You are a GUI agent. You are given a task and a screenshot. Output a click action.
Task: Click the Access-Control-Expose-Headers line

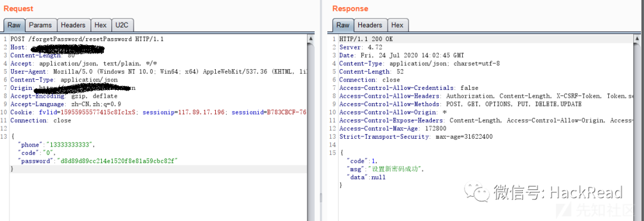coord(487,120)
